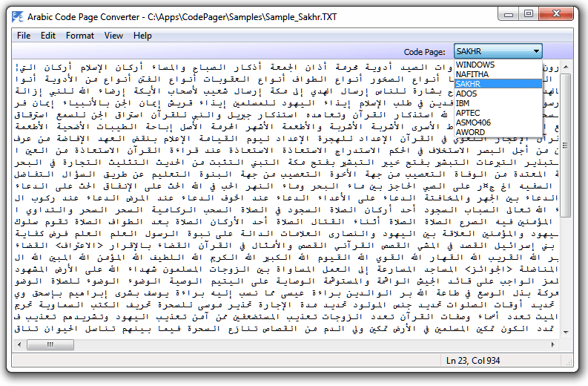Choose SAKHR in the code page list
The height and width of the screenshot is (386, 588).
pyautogui.click(x=498, y=84)
